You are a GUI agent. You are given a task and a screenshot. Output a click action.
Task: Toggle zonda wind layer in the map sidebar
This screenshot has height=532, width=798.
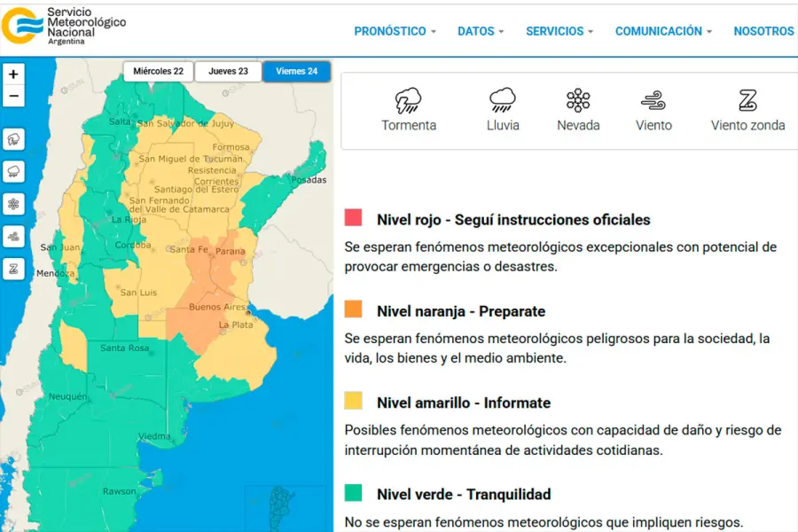13,269
